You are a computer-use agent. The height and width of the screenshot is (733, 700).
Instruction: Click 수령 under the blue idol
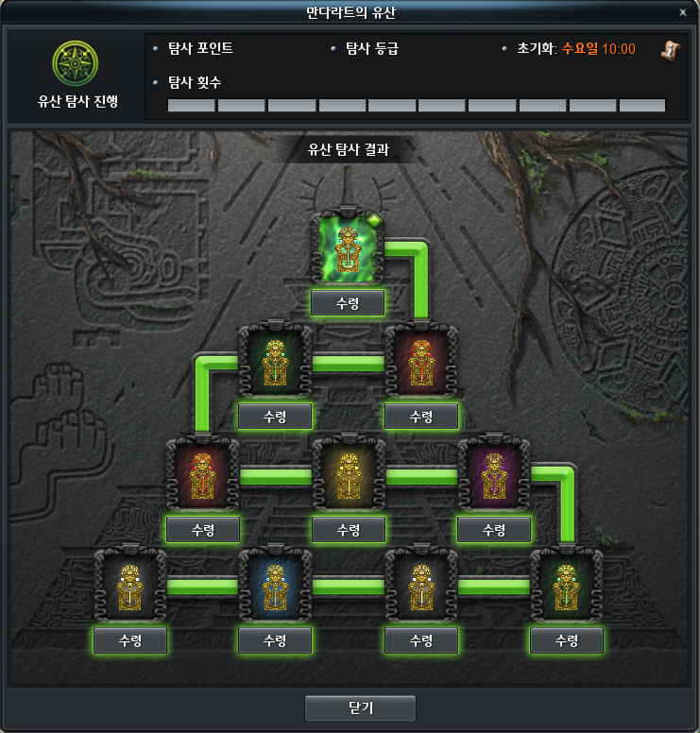tap(275, 640)
